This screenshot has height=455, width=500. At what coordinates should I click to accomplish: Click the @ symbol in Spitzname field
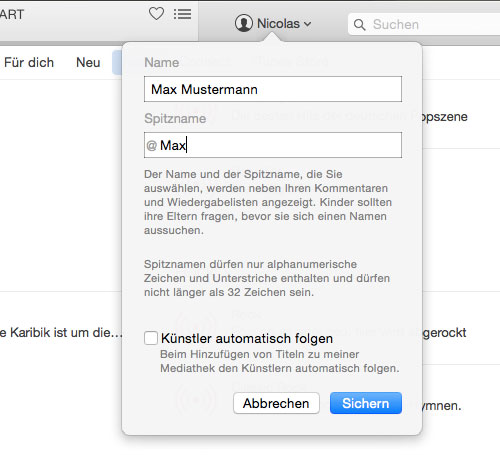click(x=151, y=145)
